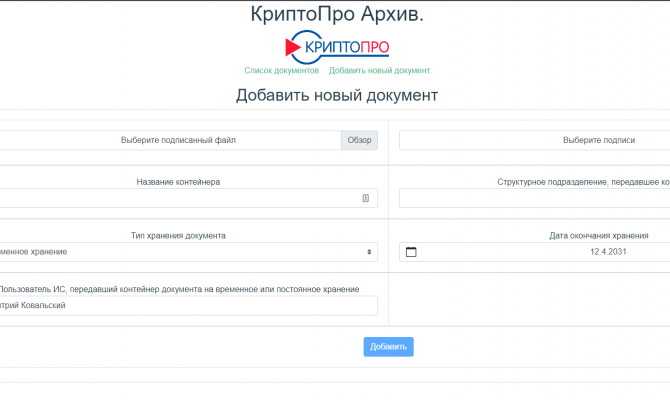Click the Дата окончания хранения label
The width and height of the screenshot is (670, 400).
(x=599, y=235)
